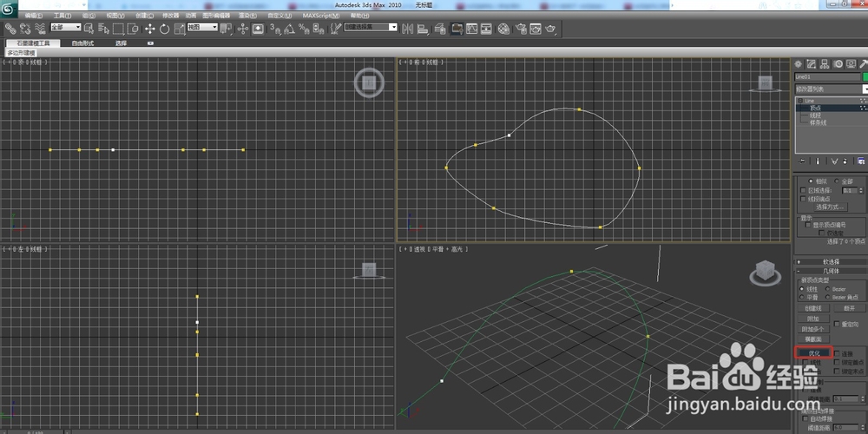Screen dimensions: 868x434
Task: Open the Render Setup teapot icon
Action: click(520, 29)
